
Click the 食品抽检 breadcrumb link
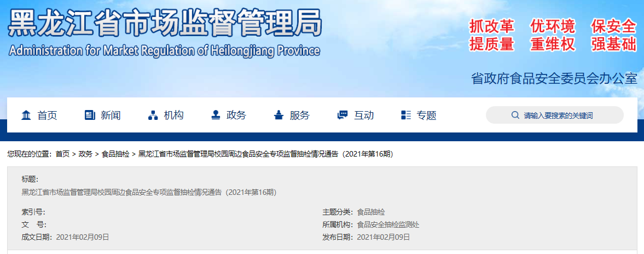click(115, 154)
